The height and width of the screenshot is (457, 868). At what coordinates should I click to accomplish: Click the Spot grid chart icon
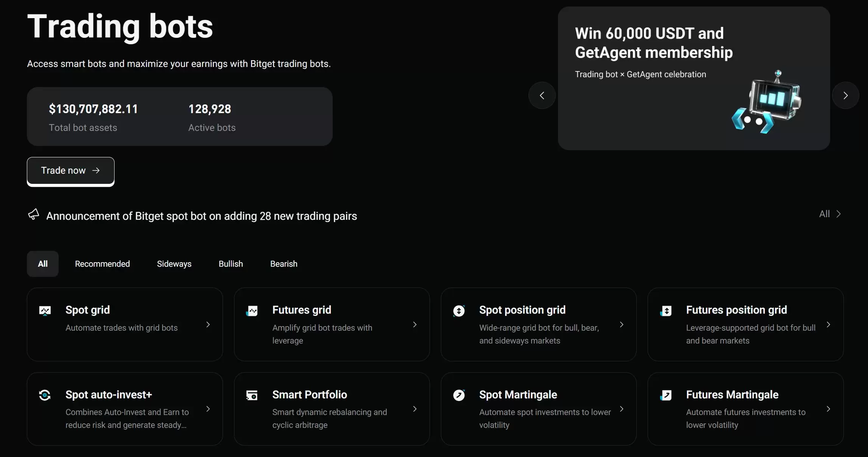[x=45, y=310]
